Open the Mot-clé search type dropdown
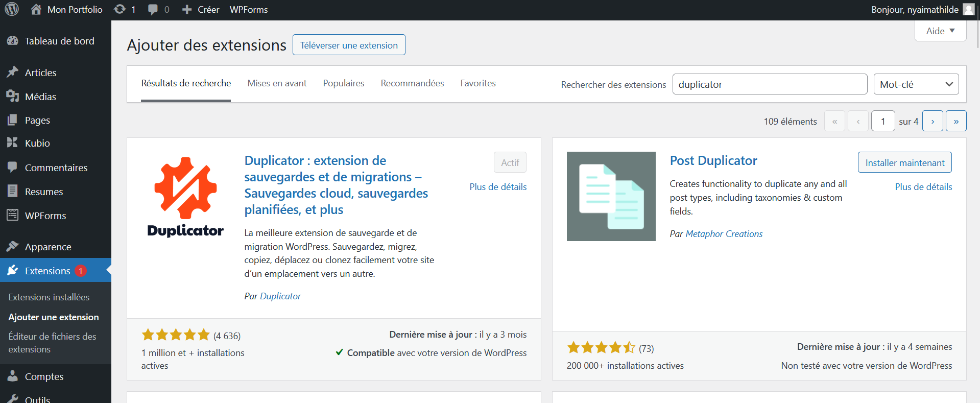This screenshot has width=980, height=403. (x=916, y=84)
